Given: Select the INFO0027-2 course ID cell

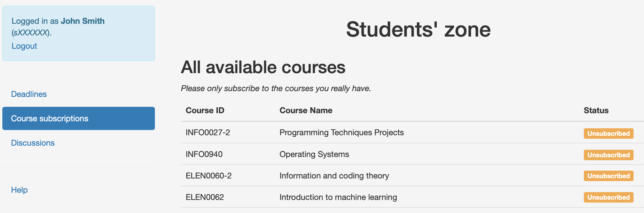Looking at the screenshot, I should (208, 133).
